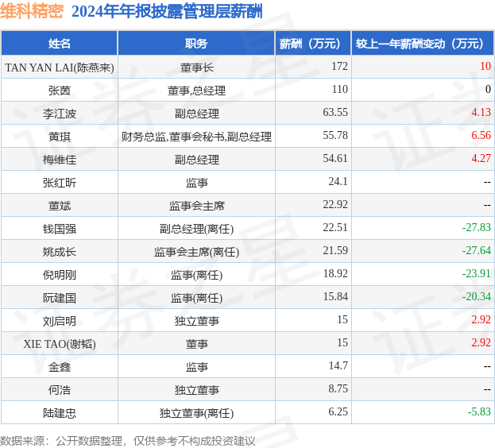Select the 较上一年薪酬变动（万元） column header

click(x=423, y=43)
